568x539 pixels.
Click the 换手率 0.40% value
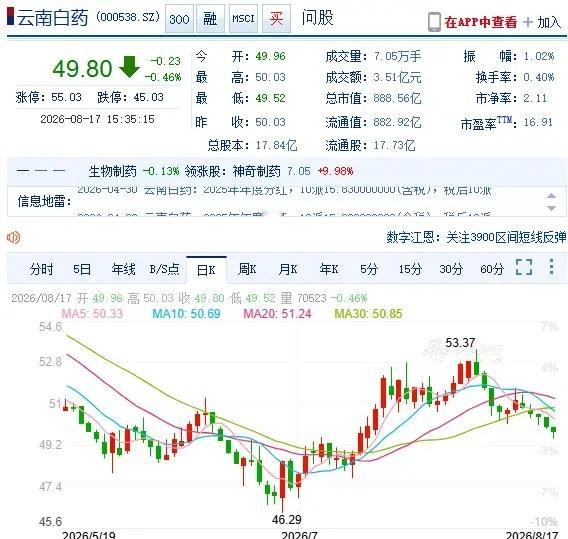[x=539, y=77]
